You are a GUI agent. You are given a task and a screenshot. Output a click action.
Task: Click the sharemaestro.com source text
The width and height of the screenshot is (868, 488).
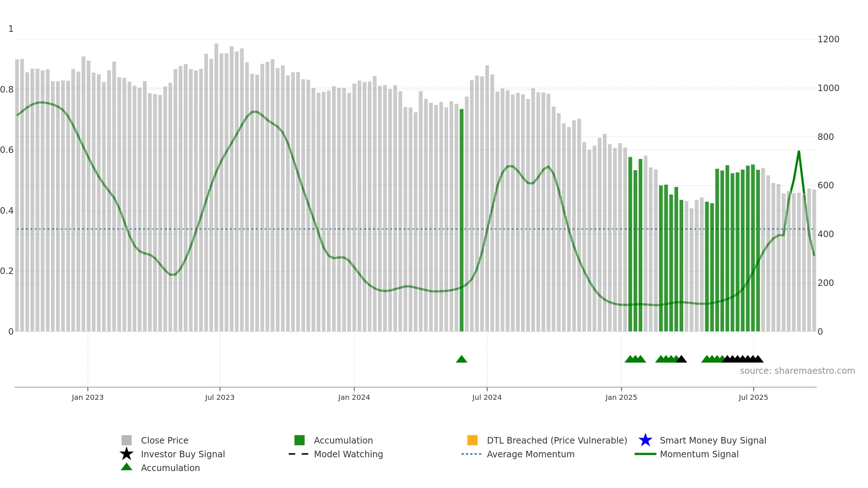(797, 371)
